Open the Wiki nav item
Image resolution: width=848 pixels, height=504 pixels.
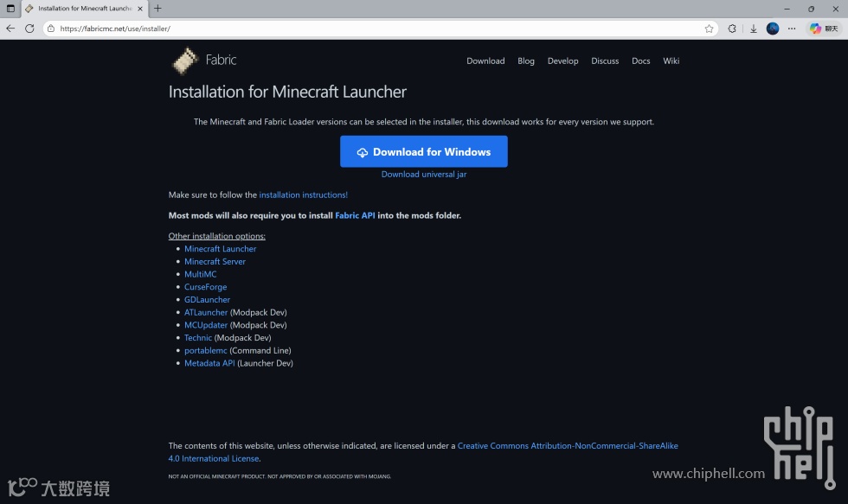[671, 61]
